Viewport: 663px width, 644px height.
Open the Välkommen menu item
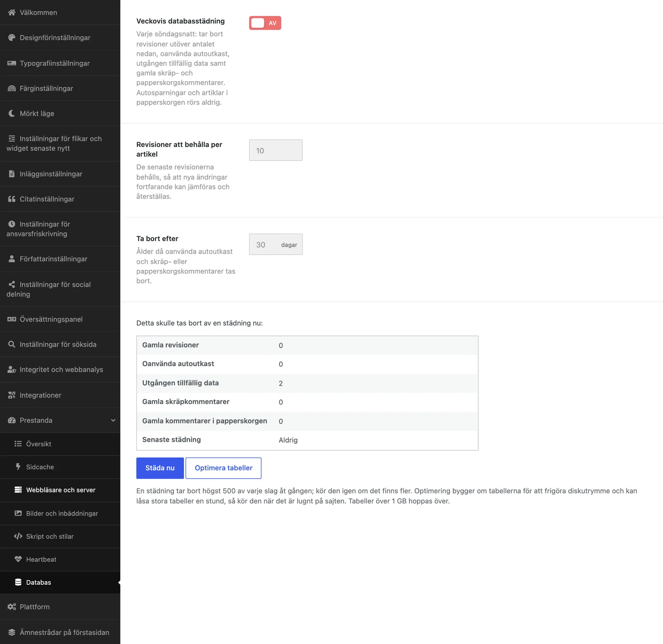[60, 12]
